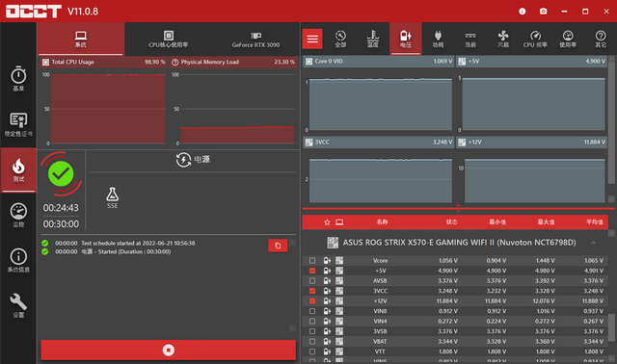
Task: Click the 3VCC graph header
Action: [378, 143]
